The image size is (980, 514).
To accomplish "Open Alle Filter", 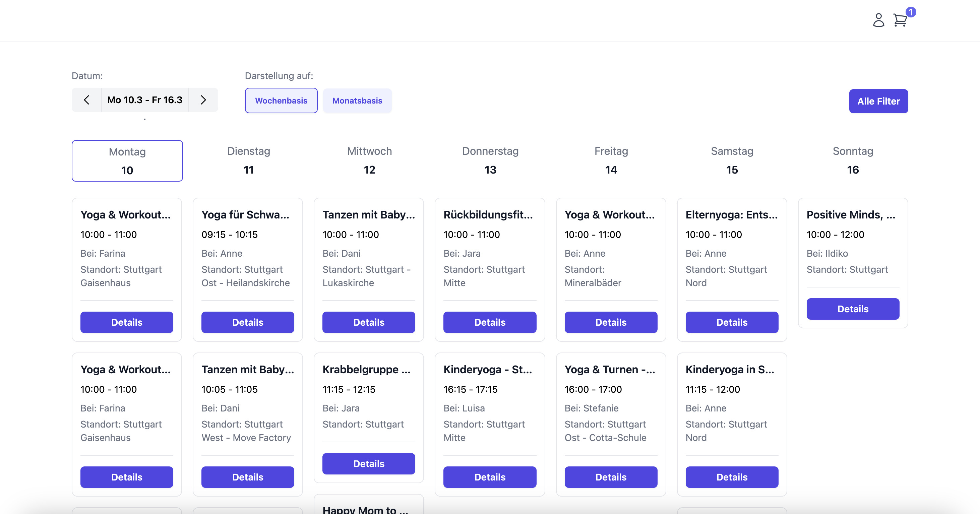I will pos(878,101).
